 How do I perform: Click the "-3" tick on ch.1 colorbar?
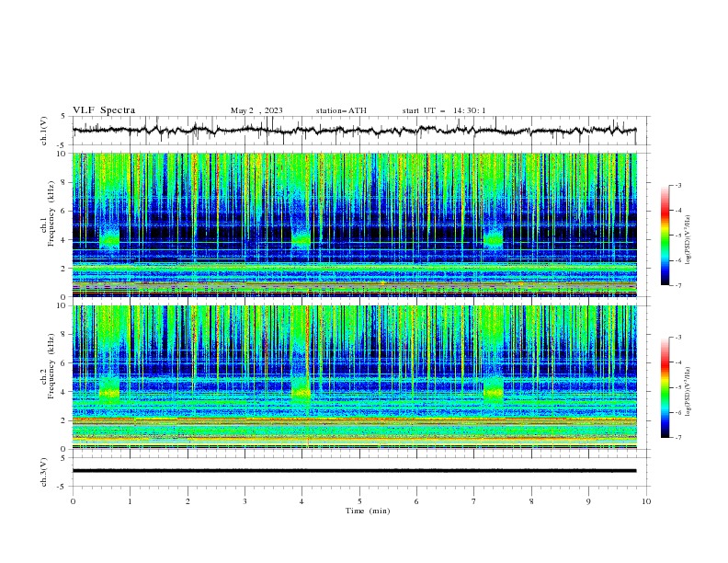point(678,185)
